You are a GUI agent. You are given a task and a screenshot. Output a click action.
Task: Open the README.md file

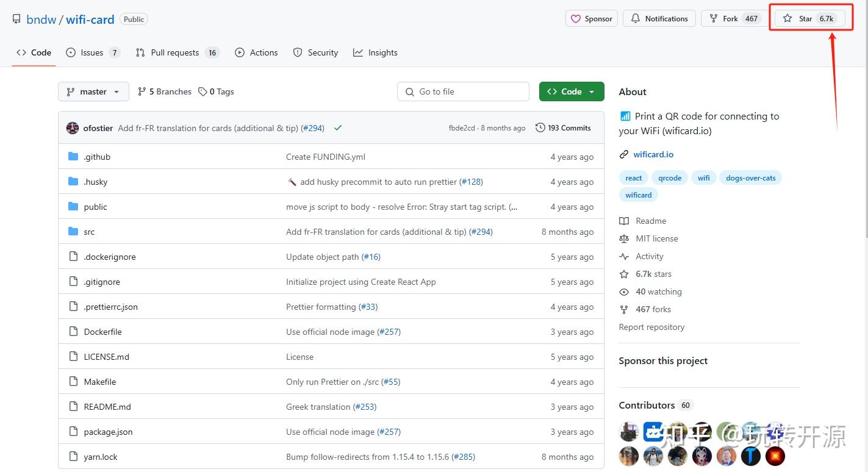[x=107, y=407]
